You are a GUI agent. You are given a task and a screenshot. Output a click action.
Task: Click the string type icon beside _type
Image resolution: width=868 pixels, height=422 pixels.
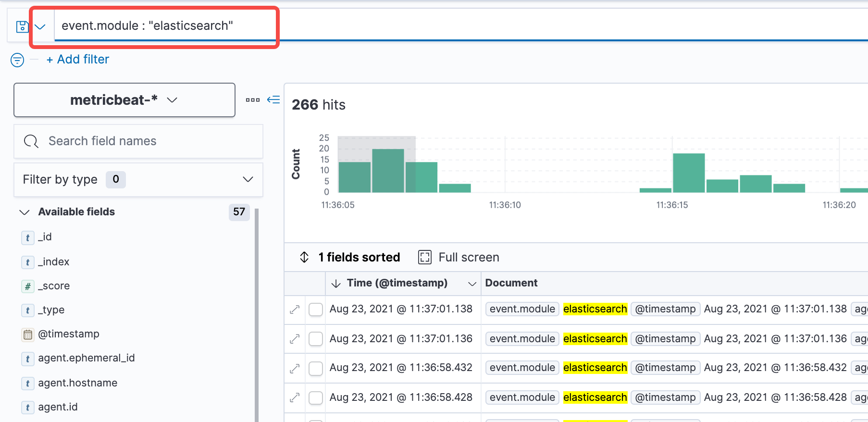27,310
